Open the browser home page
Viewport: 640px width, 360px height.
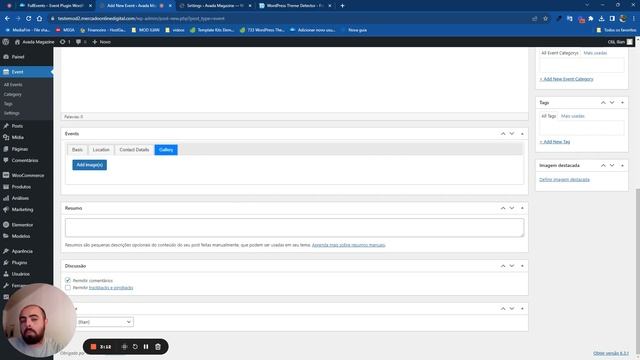pos(39,18)
